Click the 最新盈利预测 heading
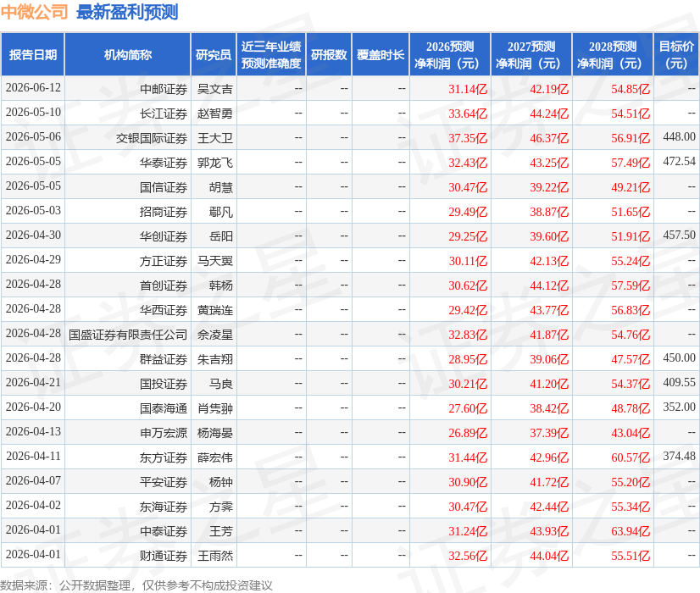Viewport: 700px width, 593px height. (127, 12)
